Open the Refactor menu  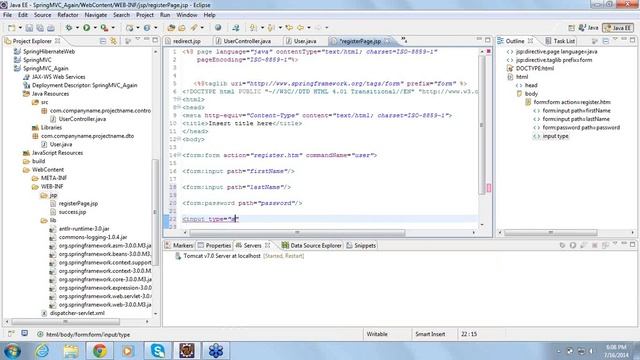(68, 15)
